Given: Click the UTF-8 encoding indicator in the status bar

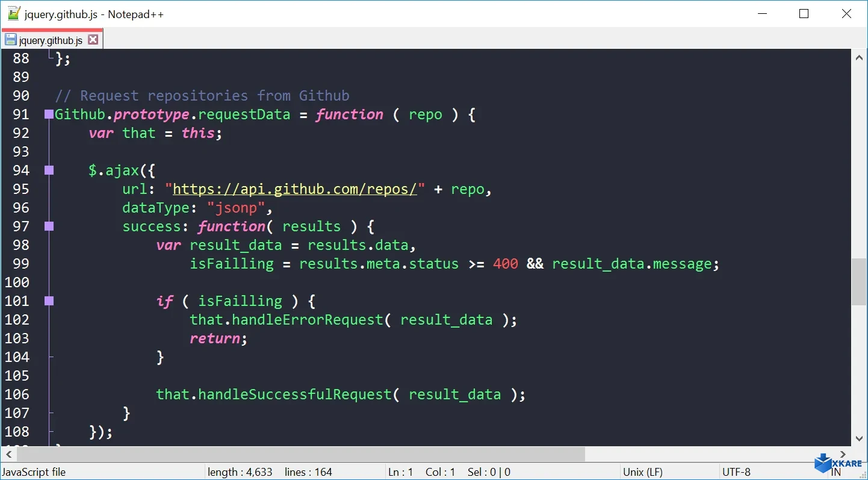Looking at the screenshot, I should click(x=737, y=472).
